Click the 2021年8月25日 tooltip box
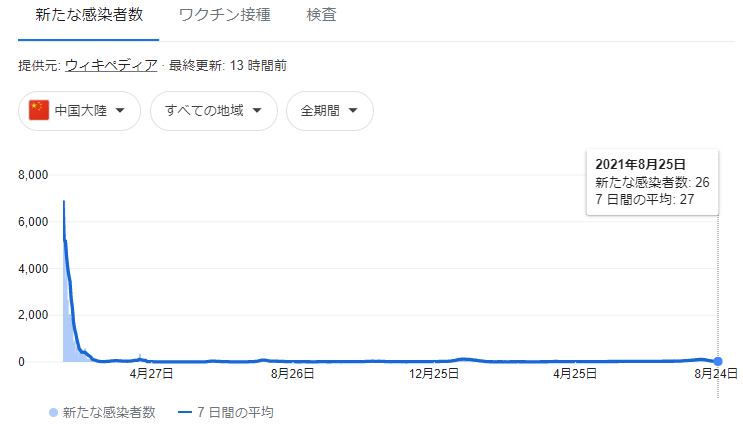 [x=652, y=182]
